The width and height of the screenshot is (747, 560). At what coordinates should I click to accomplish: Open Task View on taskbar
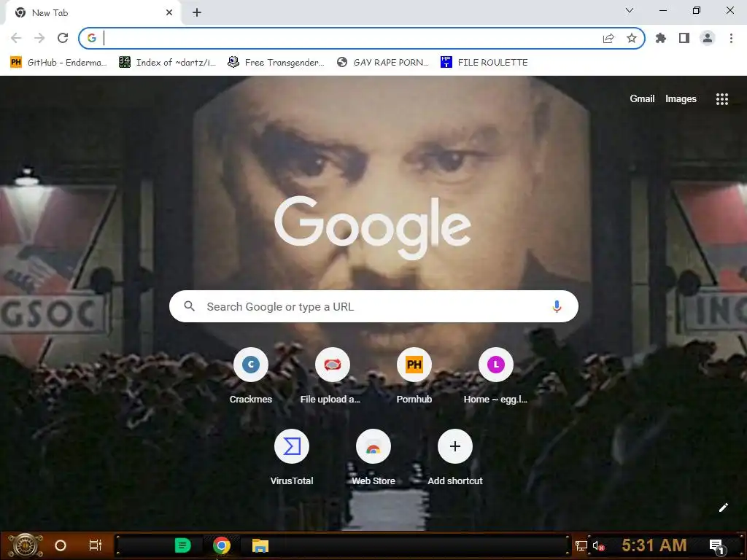tap(96, 545)
